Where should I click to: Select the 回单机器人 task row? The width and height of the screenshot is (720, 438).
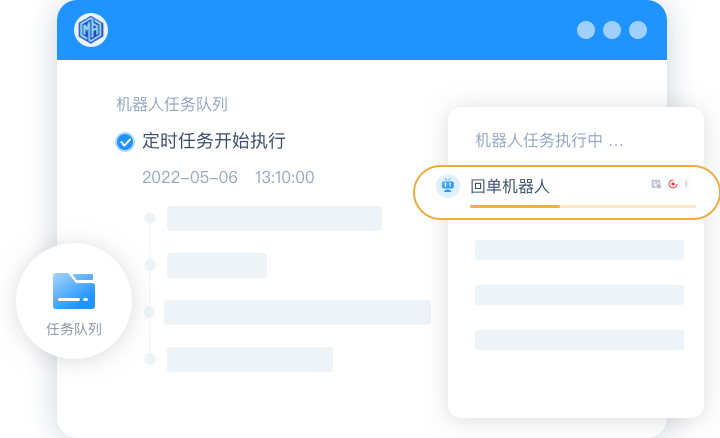(567, 192)
